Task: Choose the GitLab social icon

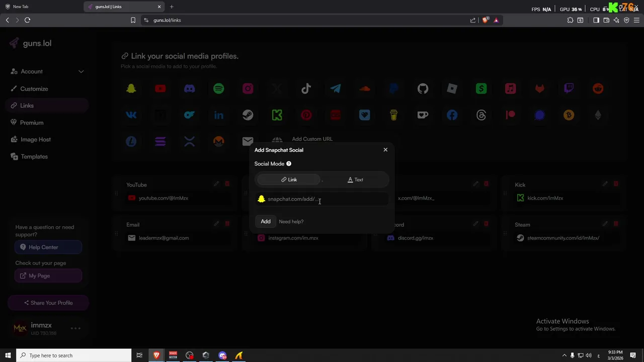Action: [540, 88]
